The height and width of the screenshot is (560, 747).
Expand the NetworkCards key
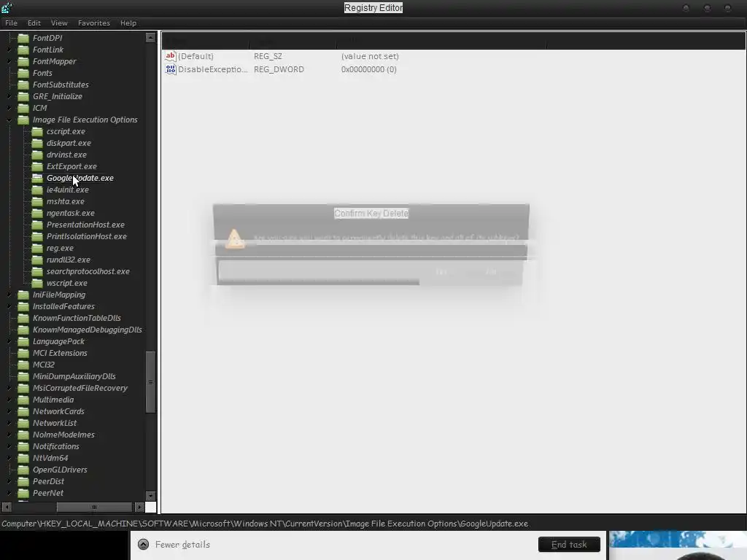click(9, 411)
